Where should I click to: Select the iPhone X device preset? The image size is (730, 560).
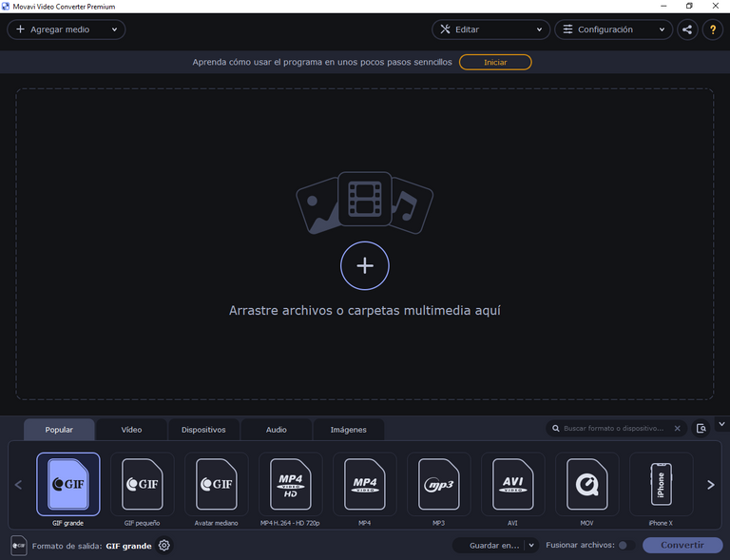click(x=662, y=484)
